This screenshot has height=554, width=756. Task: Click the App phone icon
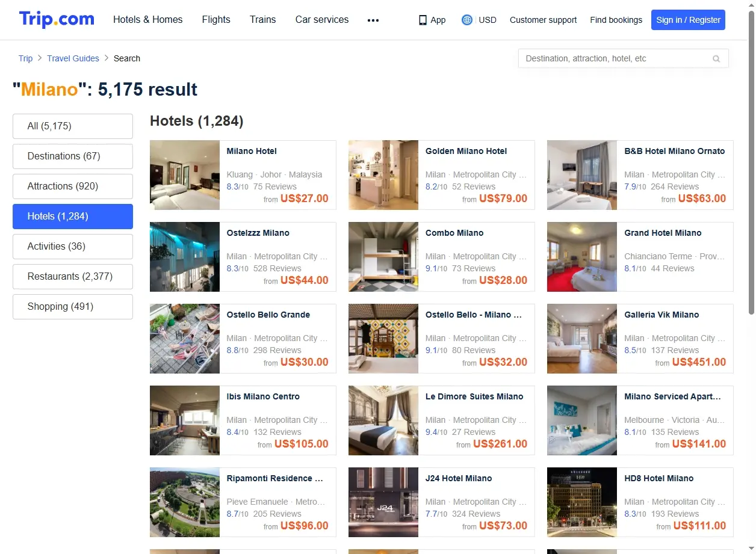tap(423, 20)
